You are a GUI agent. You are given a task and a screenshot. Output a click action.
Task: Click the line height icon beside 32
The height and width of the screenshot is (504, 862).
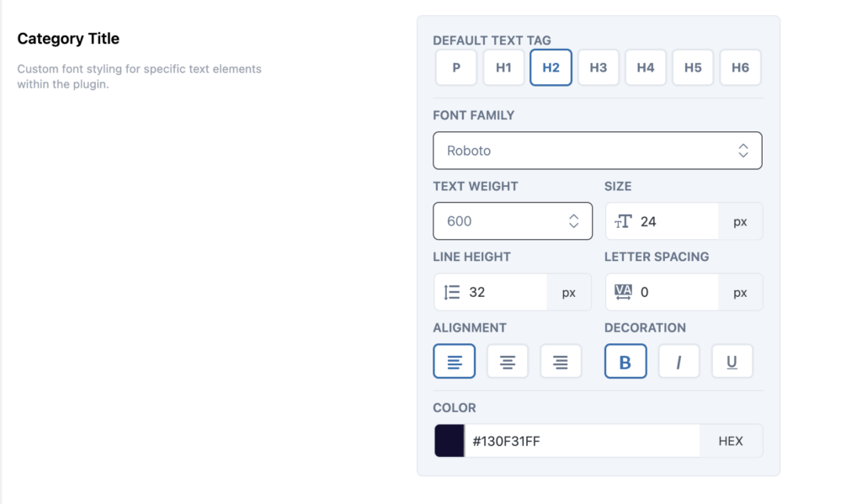pyautogui.click(x=450, y=291)
